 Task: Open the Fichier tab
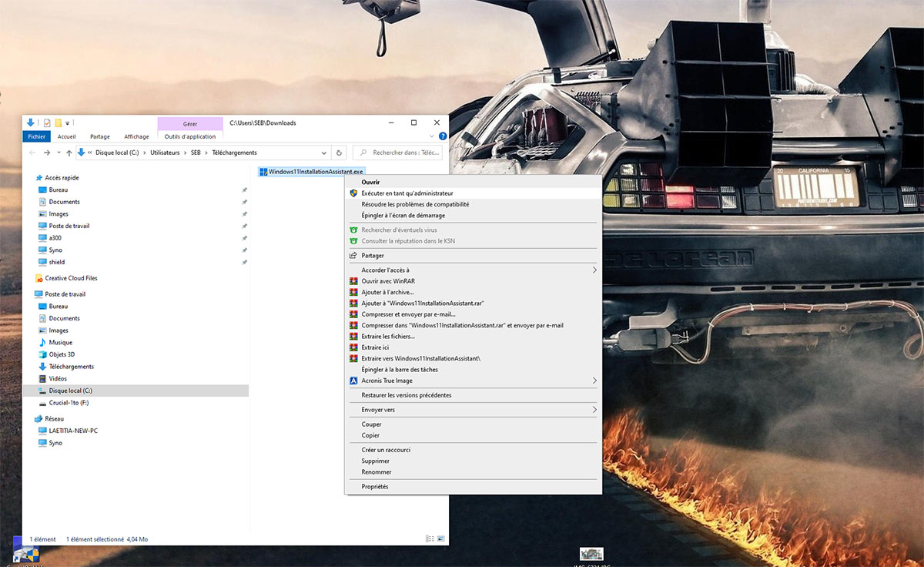[x=36, y=136]
